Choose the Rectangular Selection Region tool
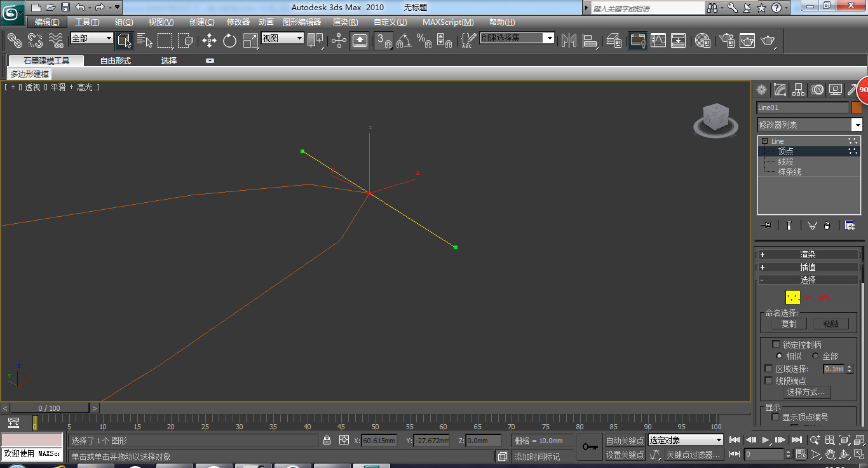The image size is (868, 468). [165, 41]
